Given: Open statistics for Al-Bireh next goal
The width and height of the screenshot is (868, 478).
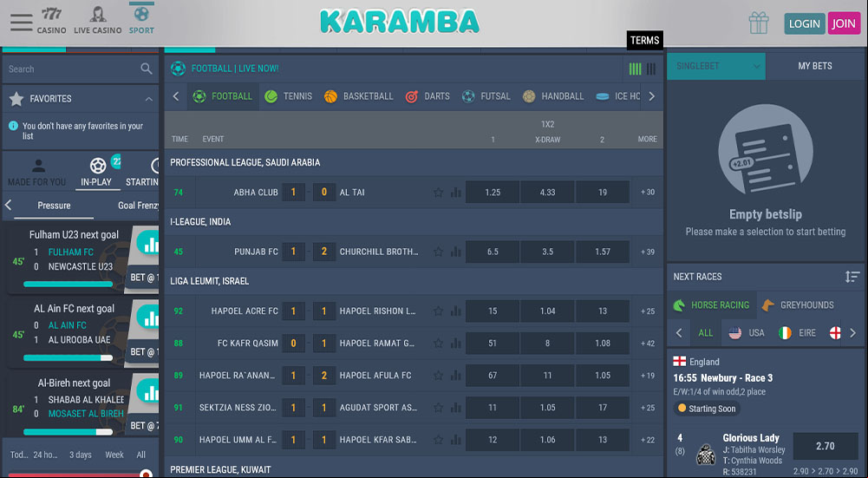Looking at the screenshot, I should coord(147,391).
